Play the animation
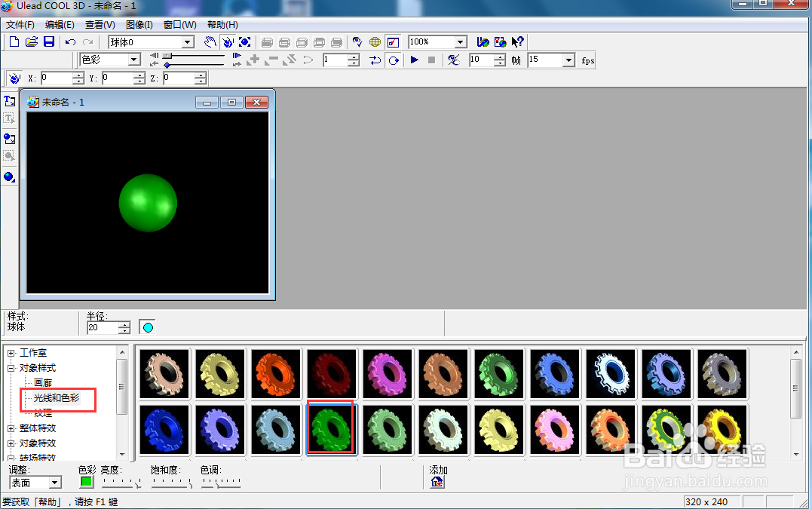This screenshot has width=812, height=509. pyautogui.click(x=414, y=60)
